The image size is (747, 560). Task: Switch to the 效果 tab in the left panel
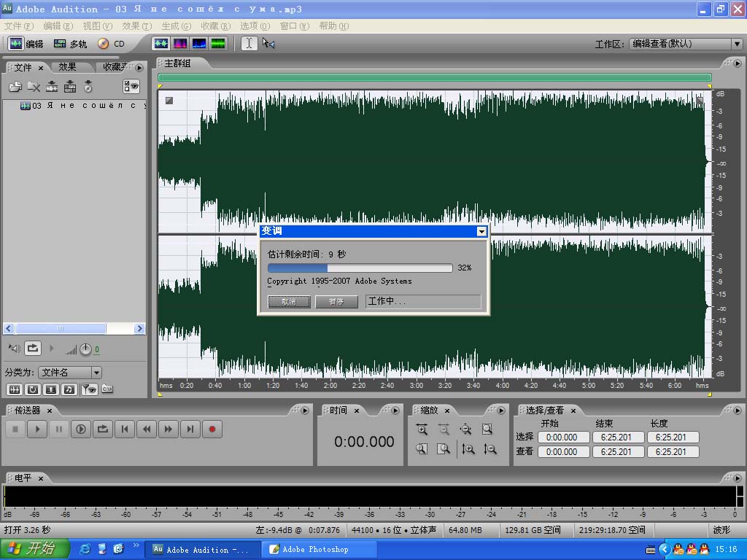(67, 67)
